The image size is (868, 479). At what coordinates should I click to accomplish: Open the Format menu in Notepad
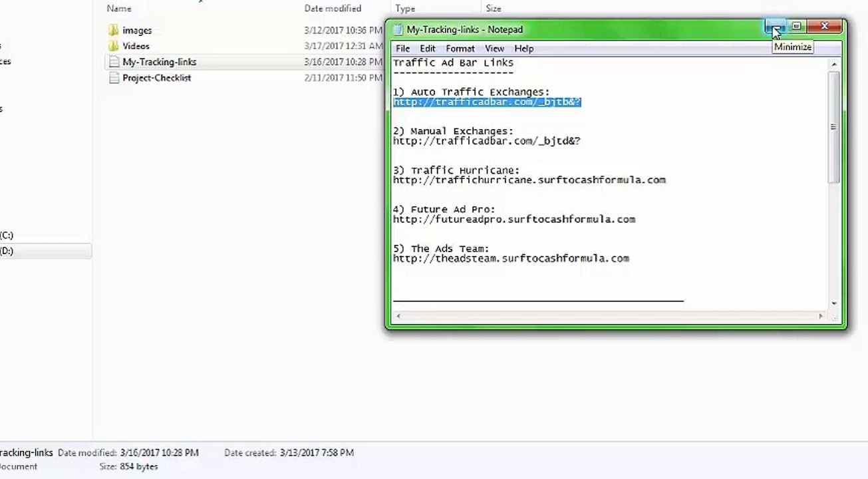pyautogui.click(x=460, y=49)
